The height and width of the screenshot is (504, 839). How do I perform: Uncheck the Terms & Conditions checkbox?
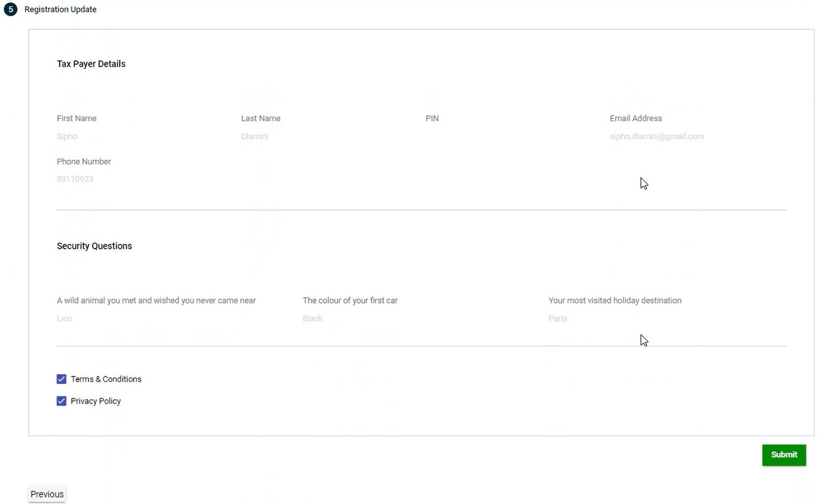(x=61, y=379)
